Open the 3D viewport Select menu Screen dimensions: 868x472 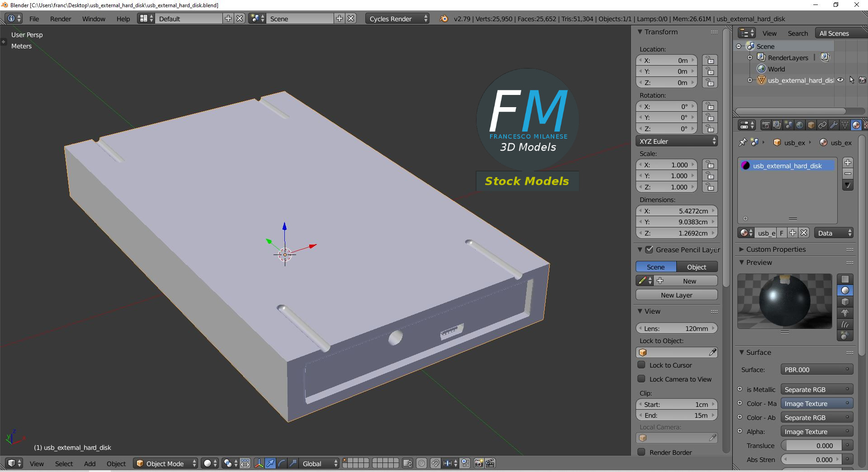(x=64, y=464)
